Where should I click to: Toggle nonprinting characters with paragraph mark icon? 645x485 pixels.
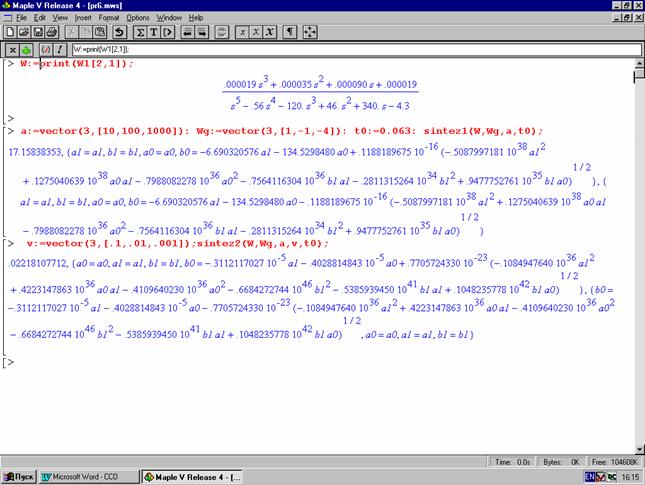coord(290,32)
